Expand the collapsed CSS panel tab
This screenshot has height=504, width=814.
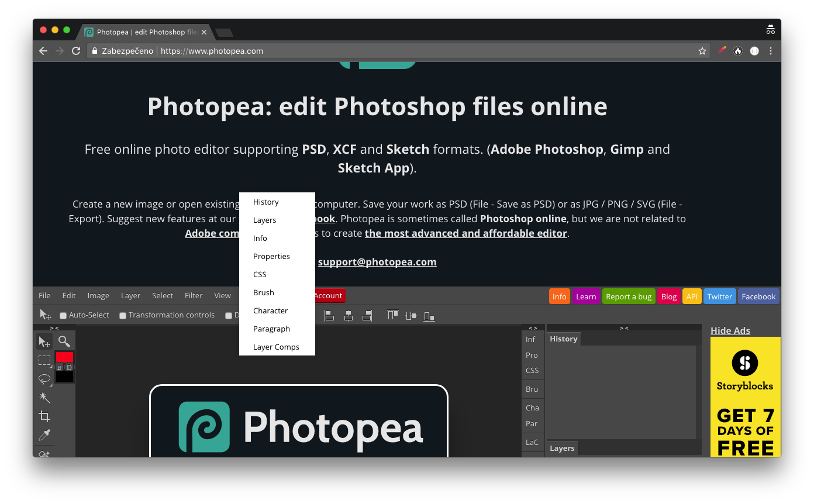[532, 370]
